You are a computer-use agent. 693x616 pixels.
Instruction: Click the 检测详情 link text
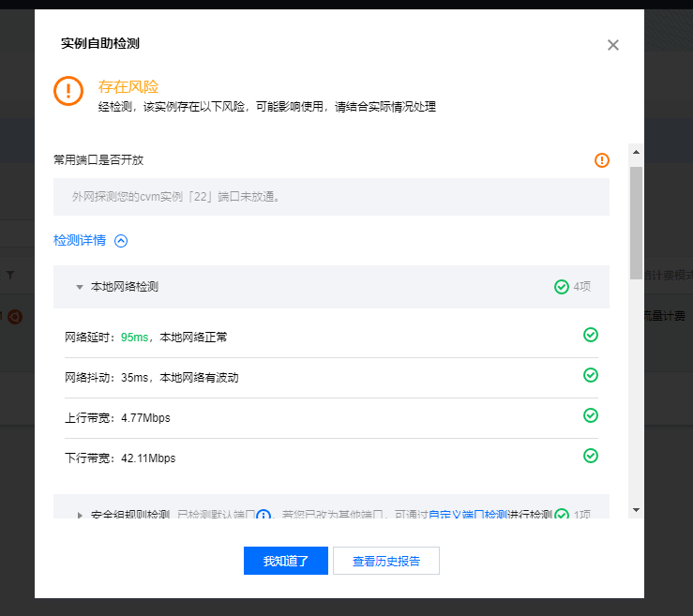[x=80, y=241]
